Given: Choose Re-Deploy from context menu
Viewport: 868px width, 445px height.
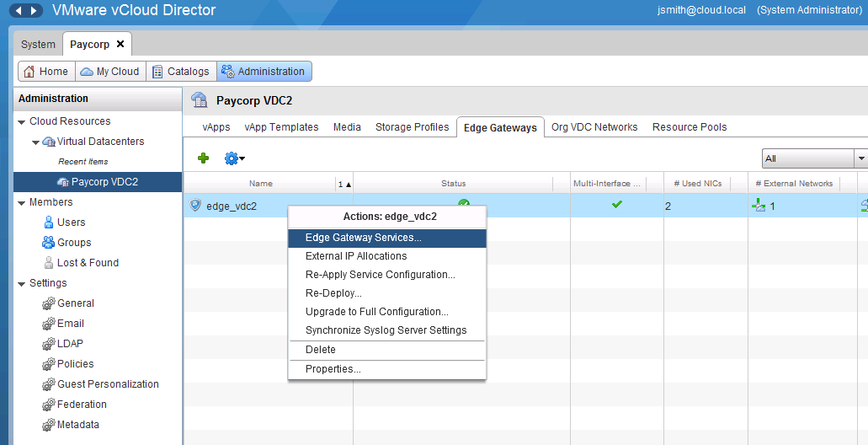Looking at the screenshot, I should (x=387, y=293).
